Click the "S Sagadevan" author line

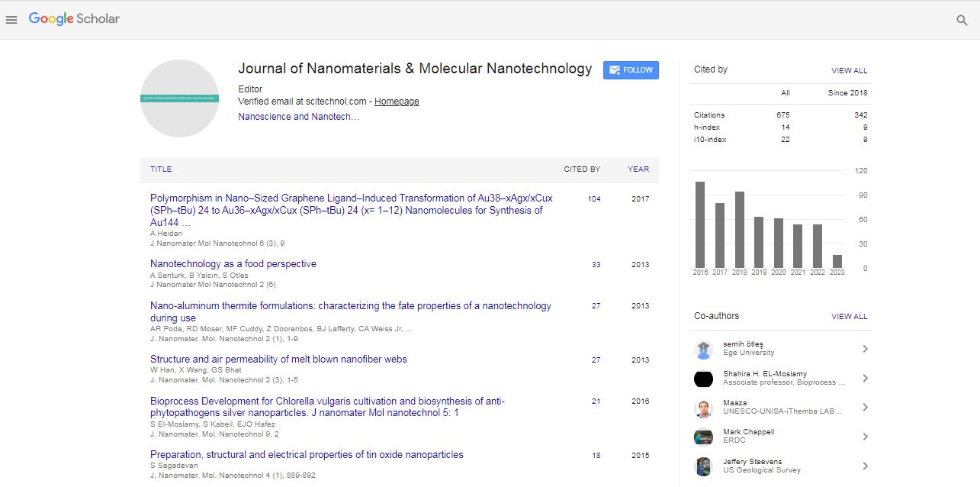coord(172,466)
